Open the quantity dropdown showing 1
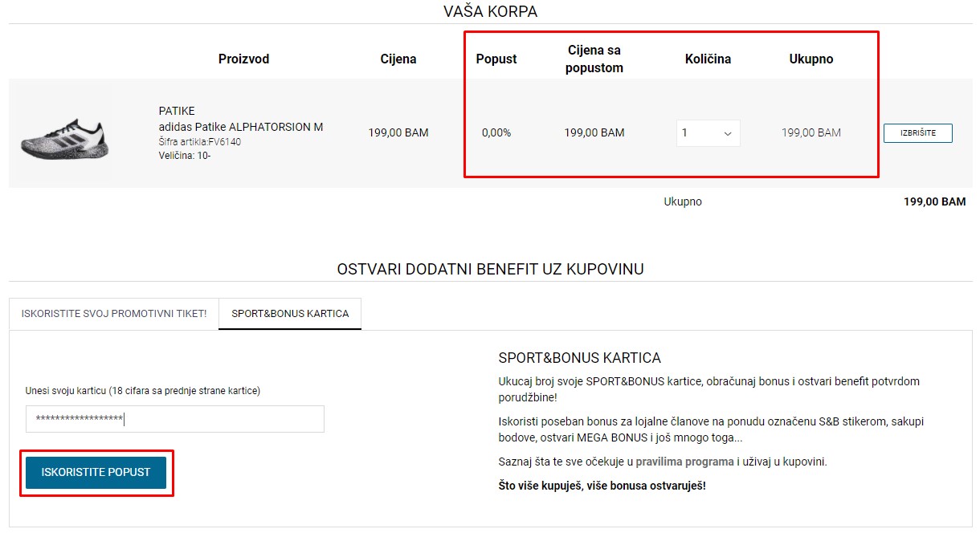980x537 pixels. (x=708, y=133)
